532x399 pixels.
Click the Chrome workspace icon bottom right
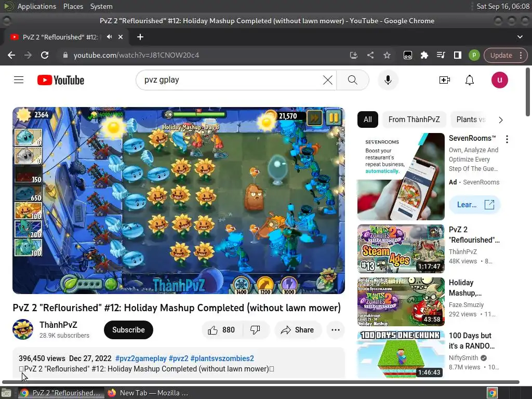[x=492, y=393]
